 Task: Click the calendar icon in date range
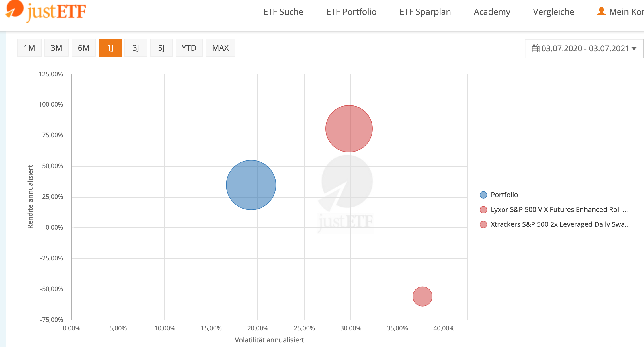[x=535, y=48]
